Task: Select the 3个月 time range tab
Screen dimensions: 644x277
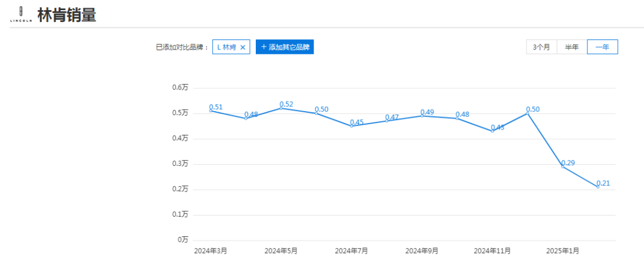Action: point(541,47)
